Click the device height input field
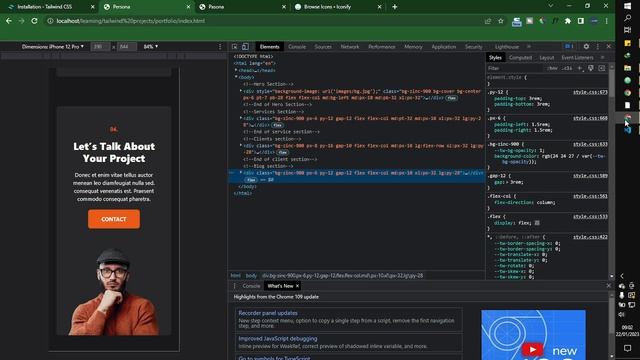The width and height of the screenshot is (640, 360). coord(127,47)
